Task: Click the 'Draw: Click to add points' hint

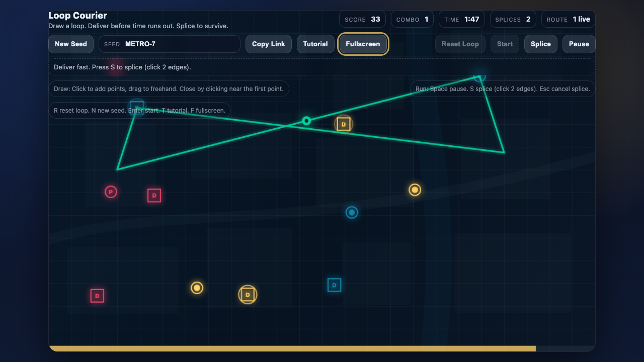Action: [x=169, y=89]
